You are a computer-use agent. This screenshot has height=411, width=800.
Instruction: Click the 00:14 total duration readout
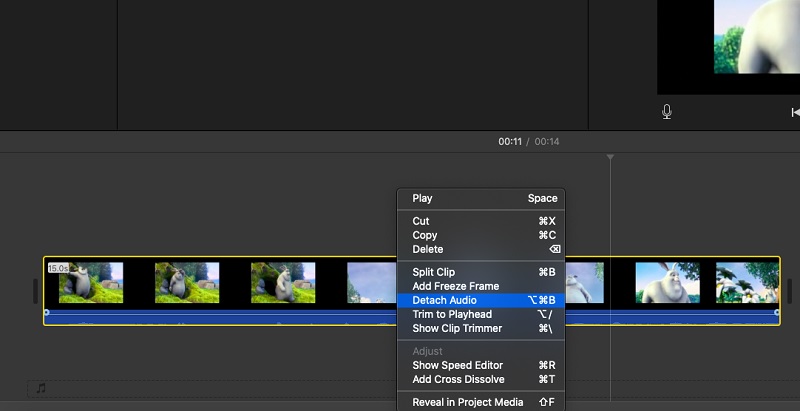(547, 141)
